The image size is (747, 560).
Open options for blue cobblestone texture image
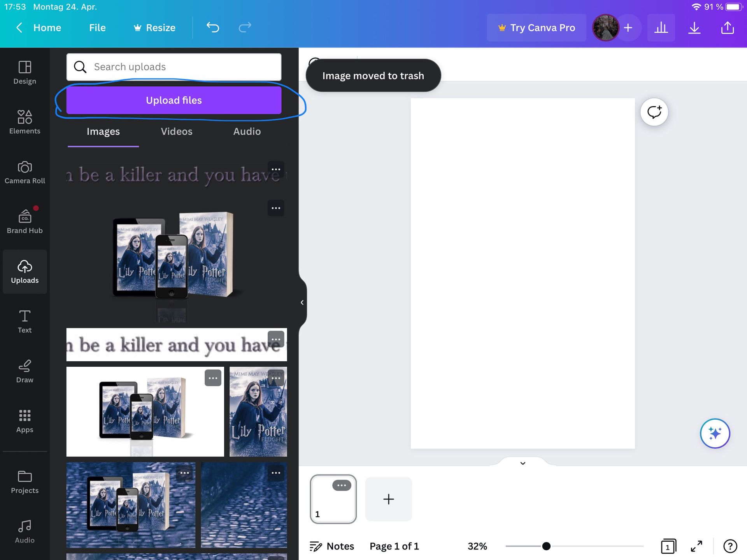click(x=276, y=473)
